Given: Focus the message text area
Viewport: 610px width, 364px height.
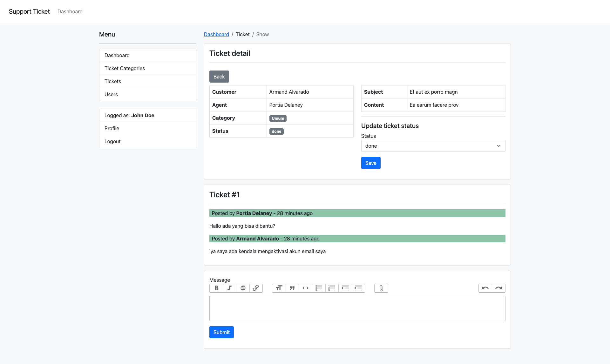Looking at the screenshot, I should [357, 308].
